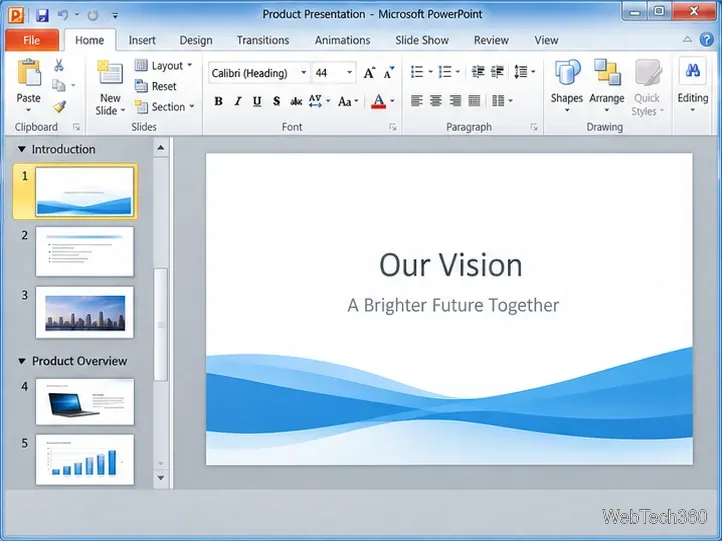This screenshot has width=722, height=541.
Task: Collapse the Introduction section
Action: coord(22,149)
